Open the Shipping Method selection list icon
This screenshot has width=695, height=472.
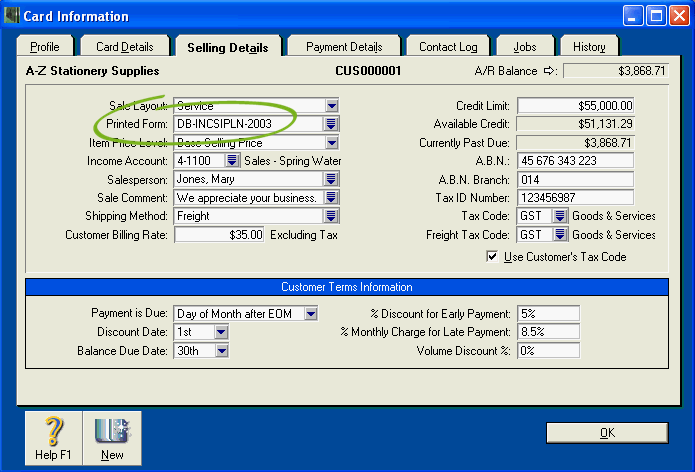click(x=331, y=216)
